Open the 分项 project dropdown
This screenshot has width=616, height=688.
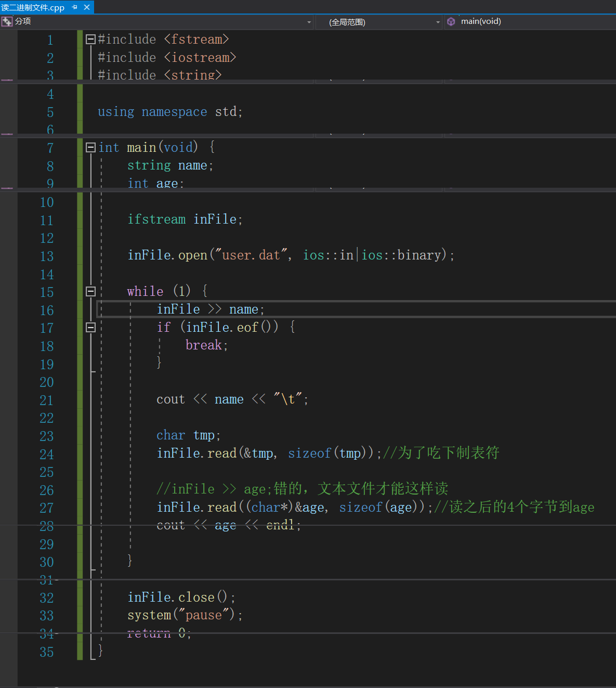(x=309, y=22)
